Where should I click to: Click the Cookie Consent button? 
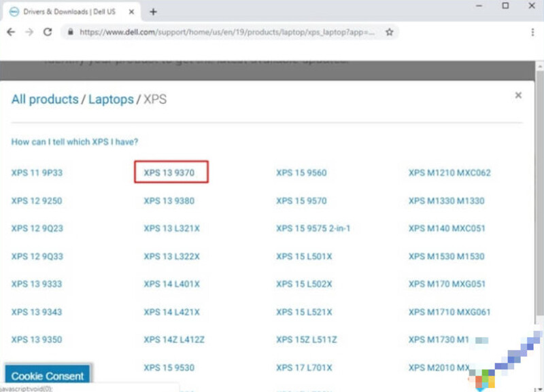click(x=48, y=376)
